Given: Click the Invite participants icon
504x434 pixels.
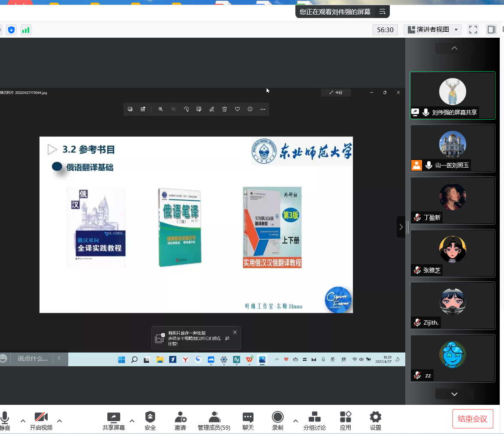Looking at the screenshot, I should 180,421.
